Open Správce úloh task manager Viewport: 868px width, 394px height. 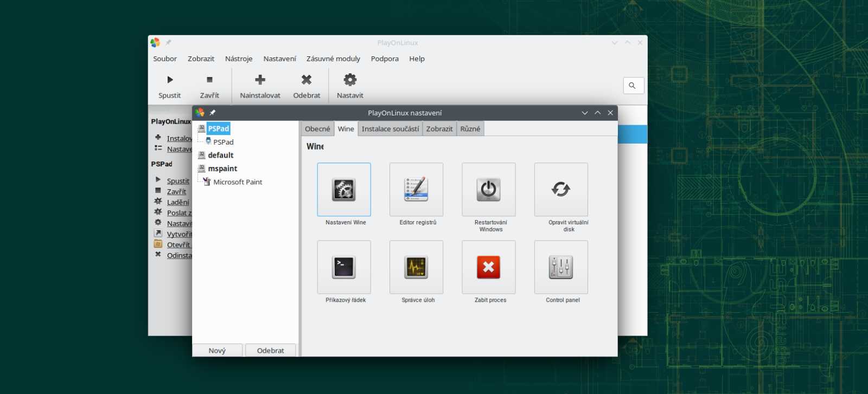coord(416,267)
